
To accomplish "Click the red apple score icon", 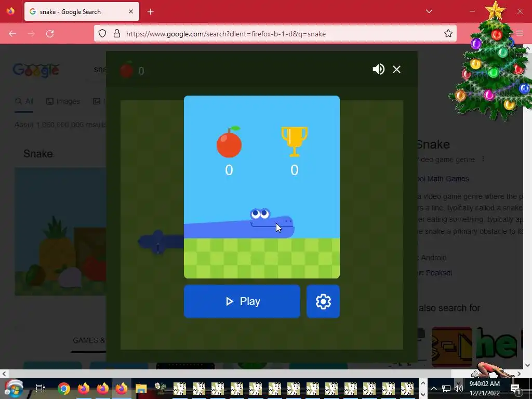I will 229,142.
